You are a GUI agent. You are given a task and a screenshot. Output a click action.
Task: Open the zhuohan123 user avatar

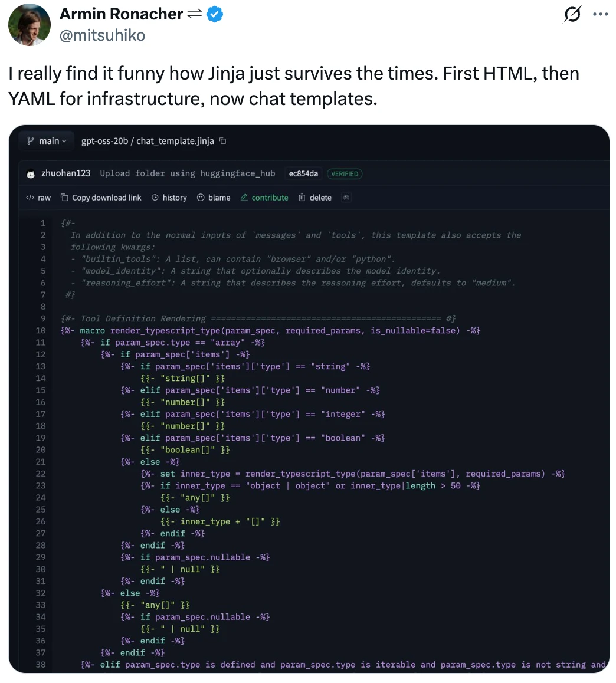coord(31,173)
